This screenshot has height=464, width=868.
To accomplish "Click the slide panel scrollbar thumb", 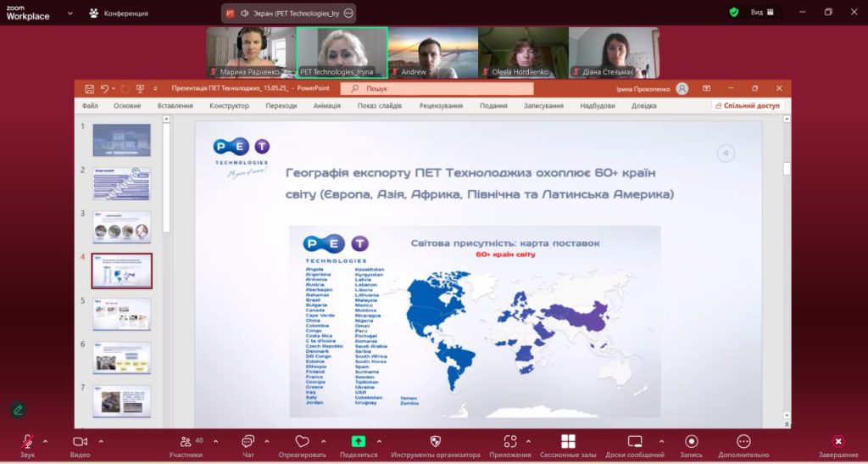I will 166,177.
